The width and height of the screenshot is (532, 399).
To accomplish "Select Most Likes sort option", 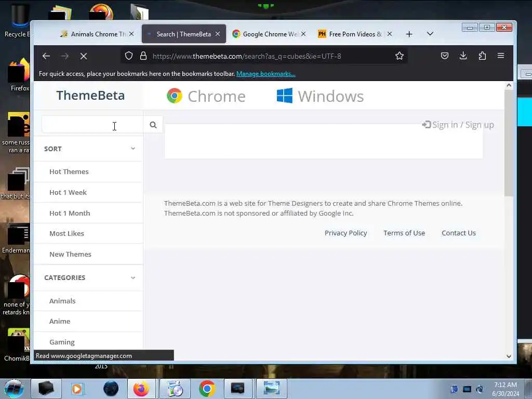I will (x=66, y=233).
